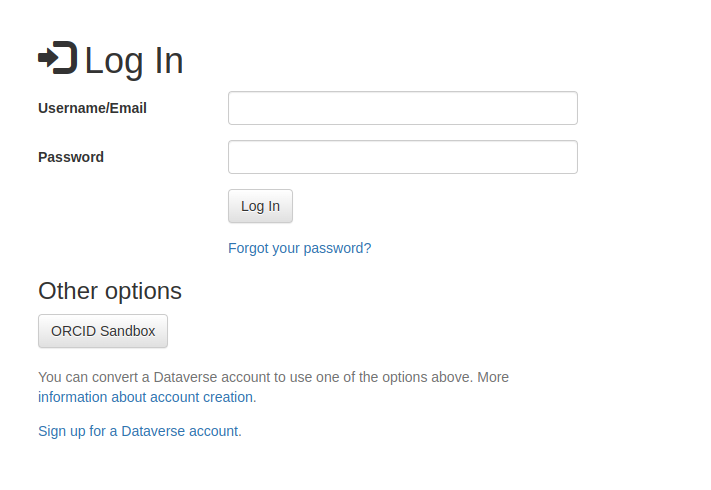Sign in using ORCID Sandbox
The width and height of the screenshot is (711, 490).
tap(103, 331)
